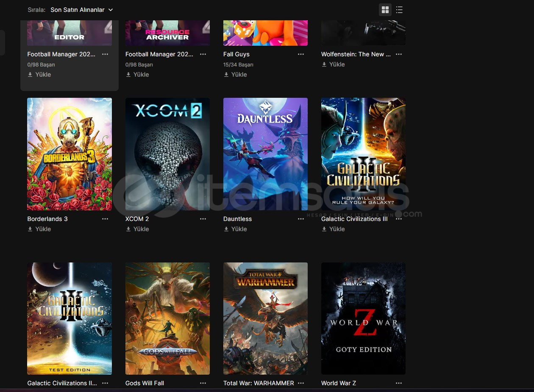This screenshot has height=392, width=534.
Task: Open the XCOM 2 cover art
Action: click(x=167, y=154)
